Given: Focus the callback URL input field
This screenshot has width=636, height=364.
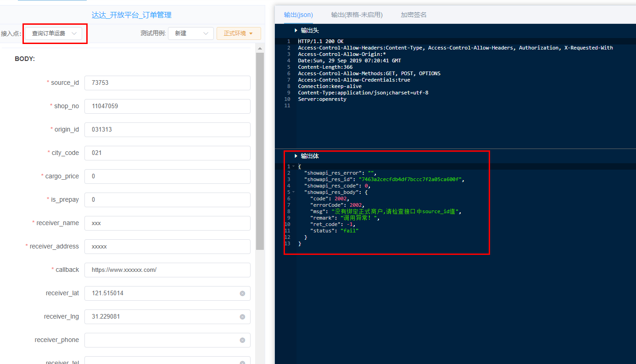Looking at the screenshot, I should pyautogui.click(x=167, y=270).
